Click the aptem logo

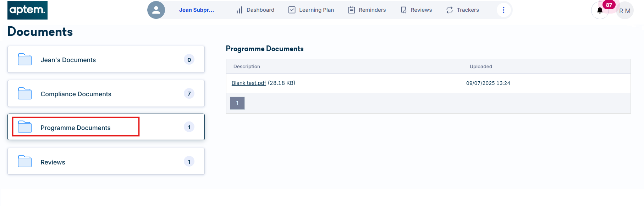coord(27,10)
